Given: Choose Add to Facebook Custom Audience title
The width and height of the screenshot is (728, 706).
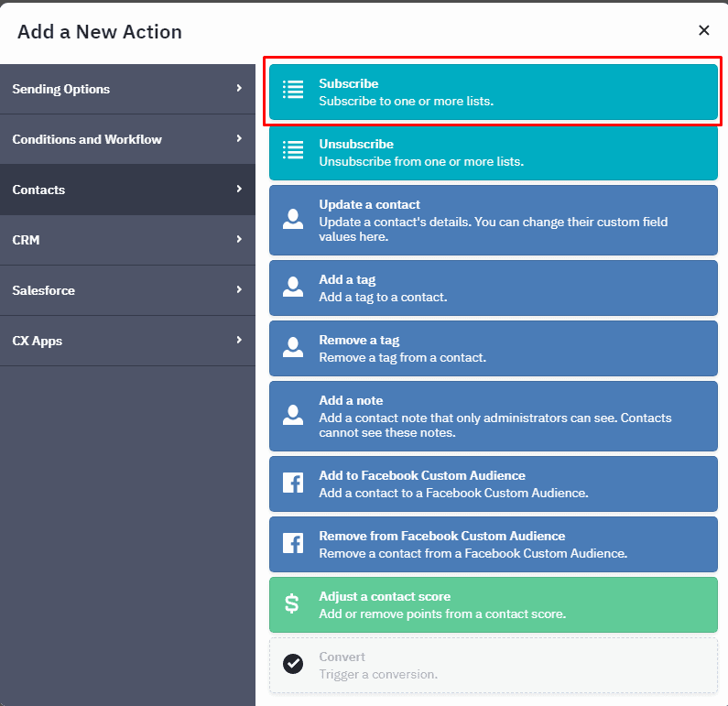Looking at the screenshot, I should pyautogui.click(x=422, y=475).
